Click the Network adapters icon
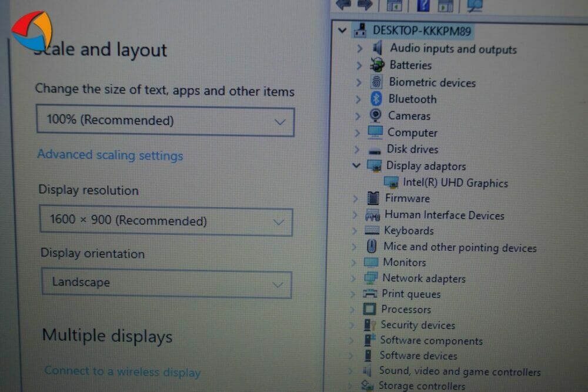 (370, 278)
